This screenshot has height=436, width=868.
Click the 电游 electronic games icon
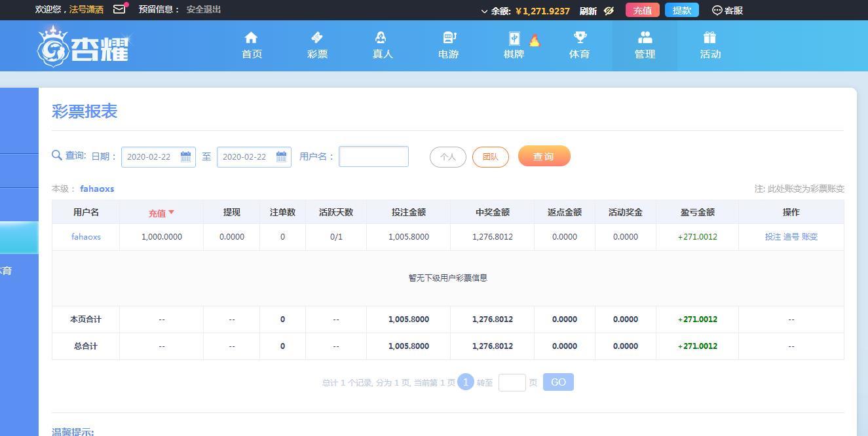tap(448, 37)
